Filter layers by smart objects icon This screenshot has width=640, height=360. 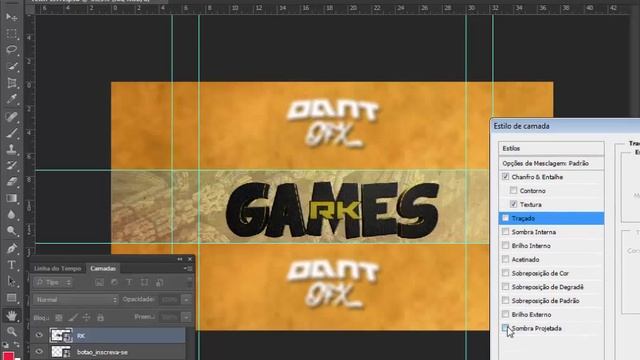[x=160, y=282]
